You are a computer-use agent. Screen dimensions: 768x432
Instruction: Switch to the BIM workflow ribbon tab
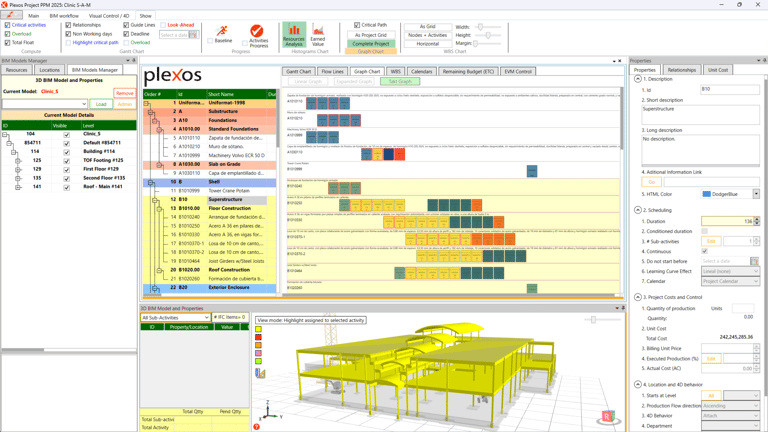pyautogui.click(x=64, y=16)
